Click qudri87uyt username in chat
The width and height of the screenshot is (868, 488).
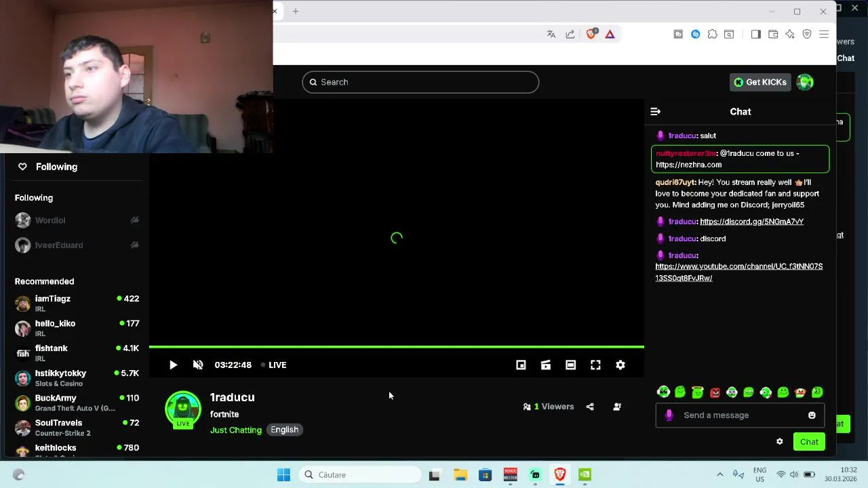tap(675, 182)
